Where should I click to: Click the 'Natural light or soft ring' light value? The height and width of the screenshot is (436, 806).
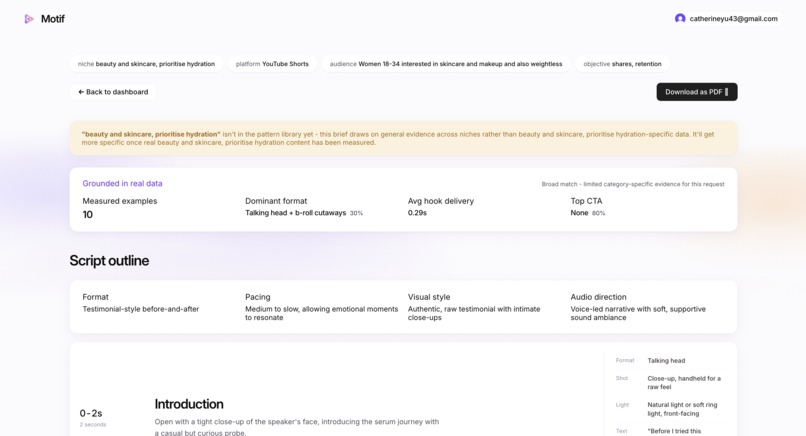click(682, 409)
